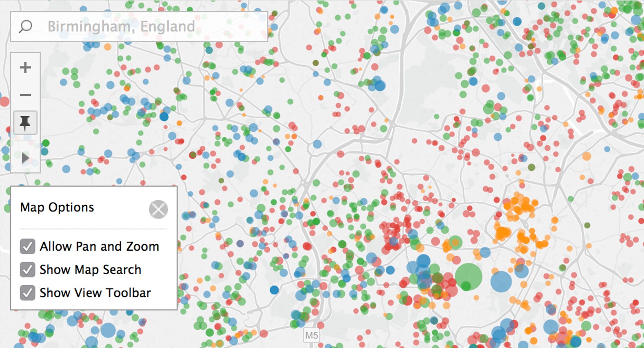Uncheck the Allow Pan and Zoom checkbox
Screen dimensions: 644x348
pyautogui.click(x=27, y=247)
